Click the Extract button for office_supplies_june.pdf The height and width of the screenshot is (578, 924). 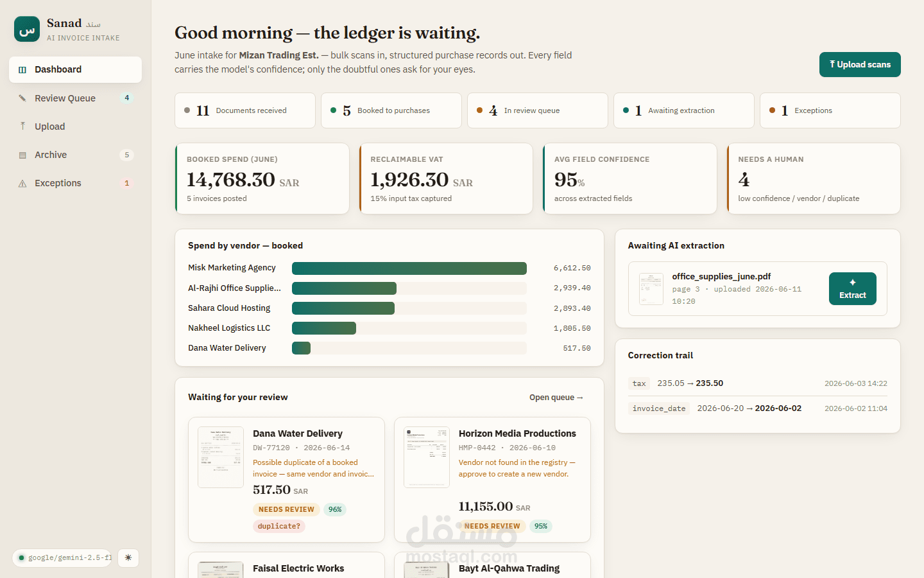click(853, 288)
